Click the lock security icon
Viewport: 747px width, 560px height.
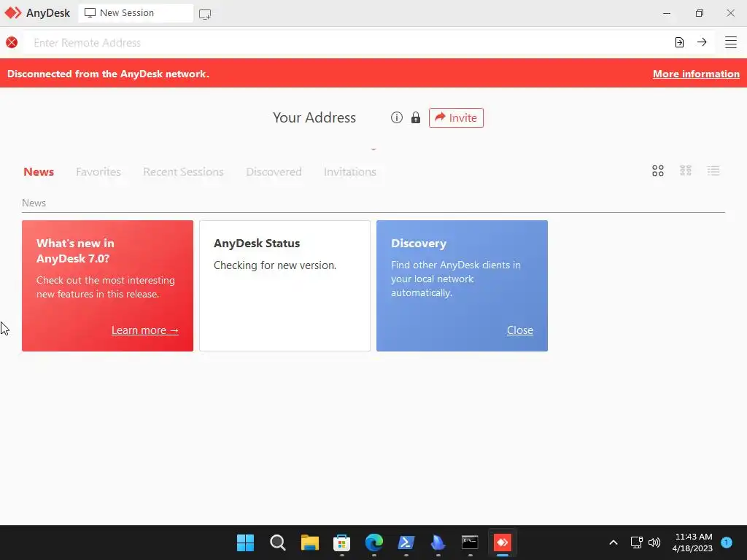click(416, 117)
